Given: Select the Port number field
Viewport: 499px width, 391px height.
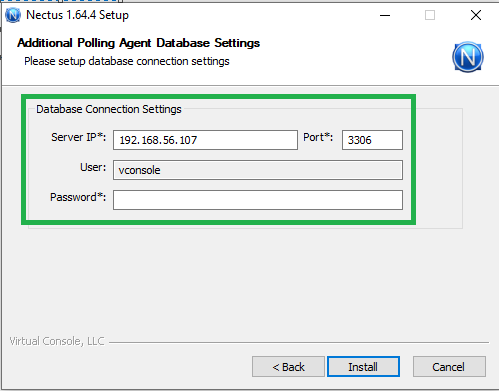Looking at the screenshot, I should pyautogui.click(x=372, y=140).
